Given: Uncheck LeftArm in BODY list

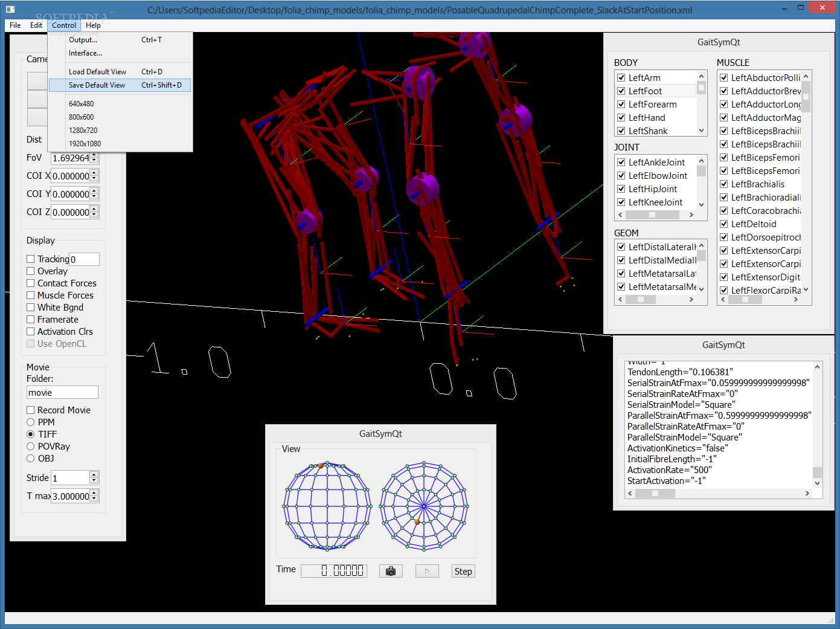Looking at the screenshot, I should [x=621, y=78].
